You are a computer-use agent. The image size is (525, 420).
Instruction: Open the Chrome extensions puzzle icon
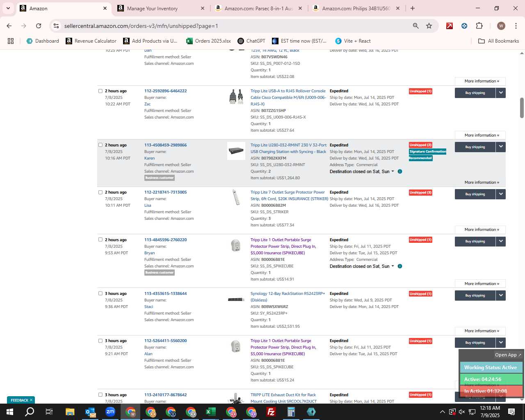[479, 26]
